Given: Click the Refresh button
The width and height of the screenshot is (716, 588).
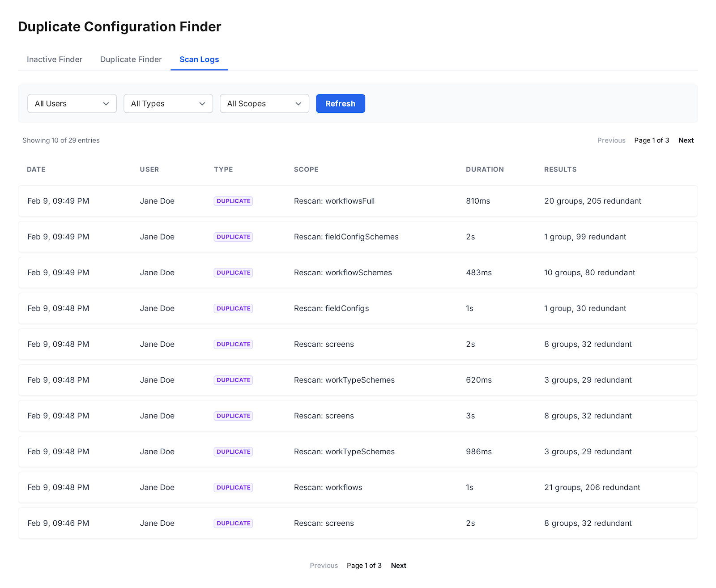Looking at the screenshot, I should coord(340,103).
